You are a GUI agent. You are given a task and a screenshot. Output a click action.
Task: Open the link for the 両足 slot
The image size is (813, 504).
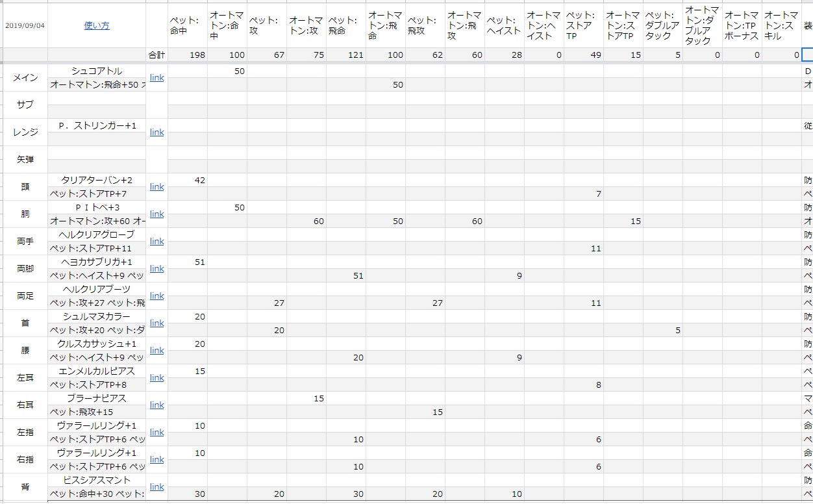click(x=156, y=296)
